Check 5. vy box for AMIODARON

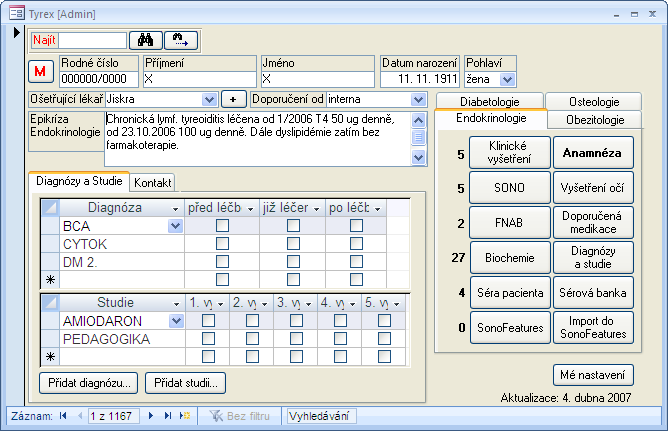tap(384, 320)
